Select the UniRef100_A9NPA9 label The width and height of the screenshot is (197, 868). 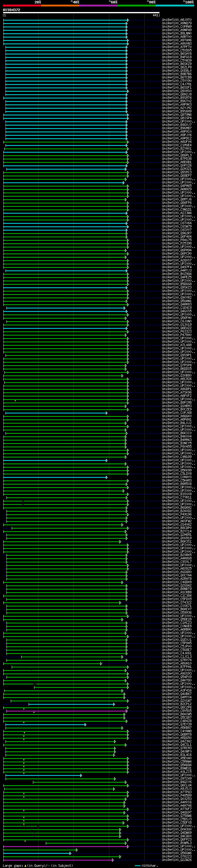tap(177, 30)
